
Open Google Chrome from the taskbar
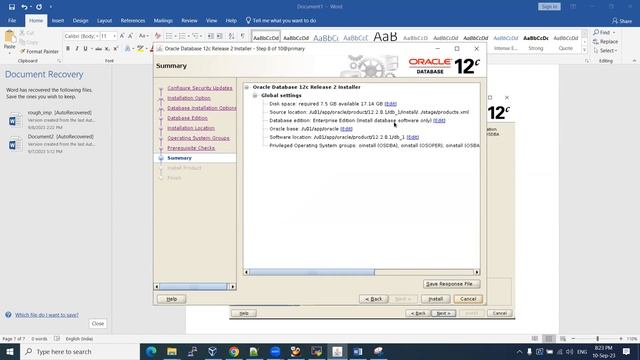(234, 351)
